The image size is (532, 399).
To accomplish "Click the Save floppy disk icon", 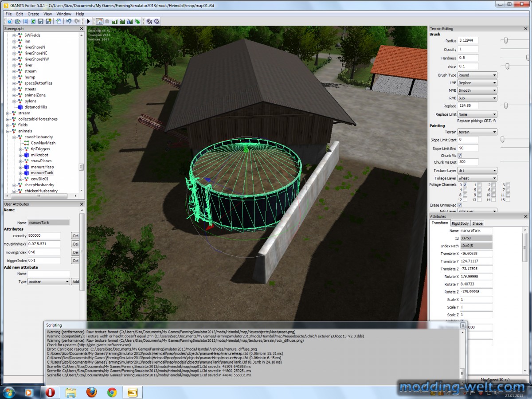I will (40, 21).
